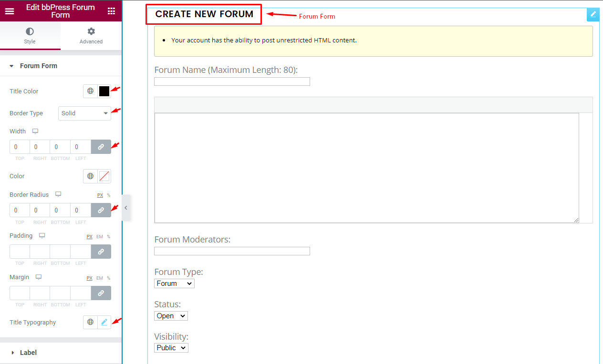Open the Visibility dropdown

click(171, 347)
